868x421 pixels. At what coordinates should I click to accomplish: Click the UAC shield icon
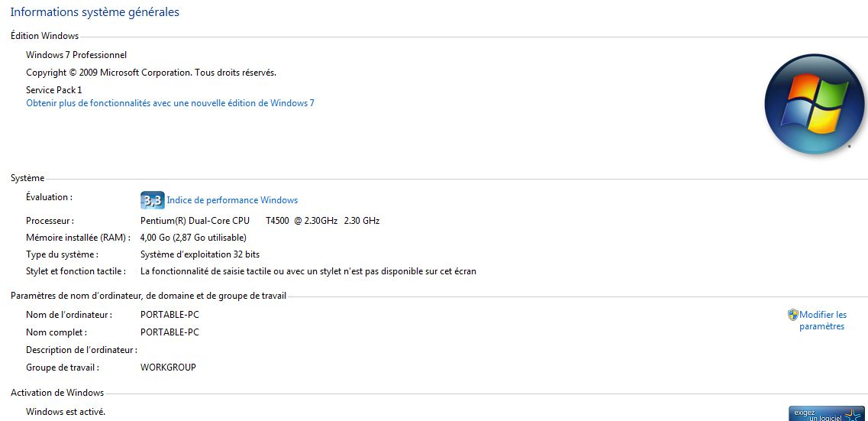tap(793, 315)
